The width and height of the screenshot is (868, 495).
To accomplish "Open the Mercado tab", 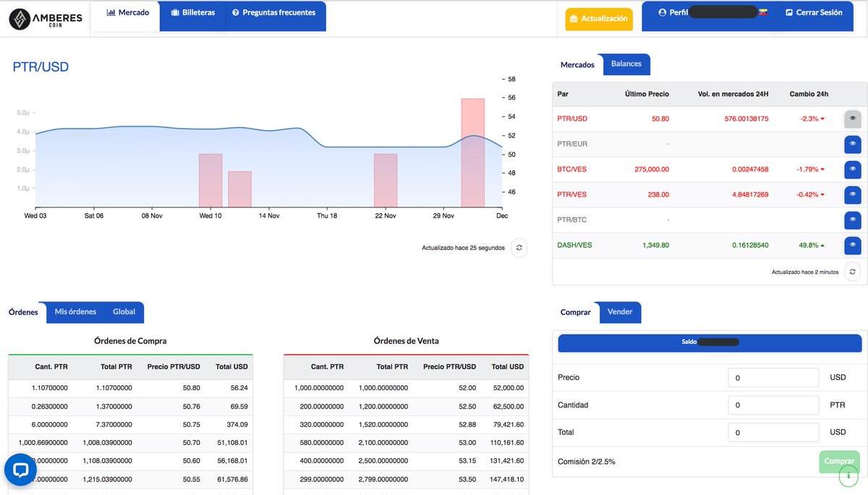I will tap(127, 13).
